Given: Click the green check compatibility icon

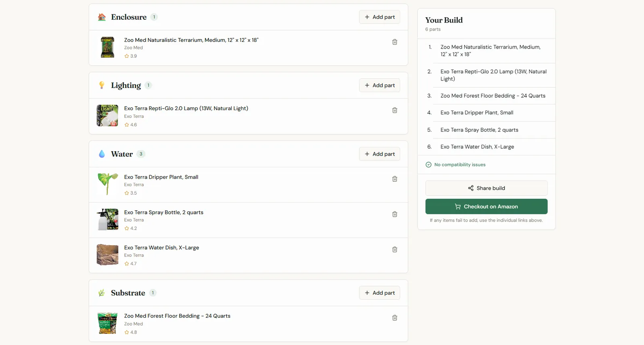Looking at the screenshot, I should [428, 165].
